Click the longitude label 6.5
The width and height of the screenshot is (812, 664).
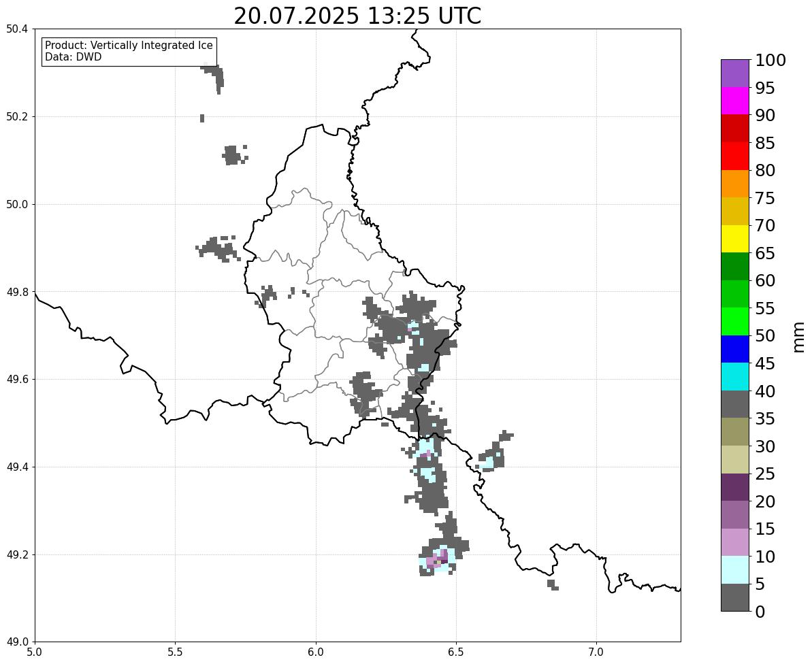click(x=456, y=652)
